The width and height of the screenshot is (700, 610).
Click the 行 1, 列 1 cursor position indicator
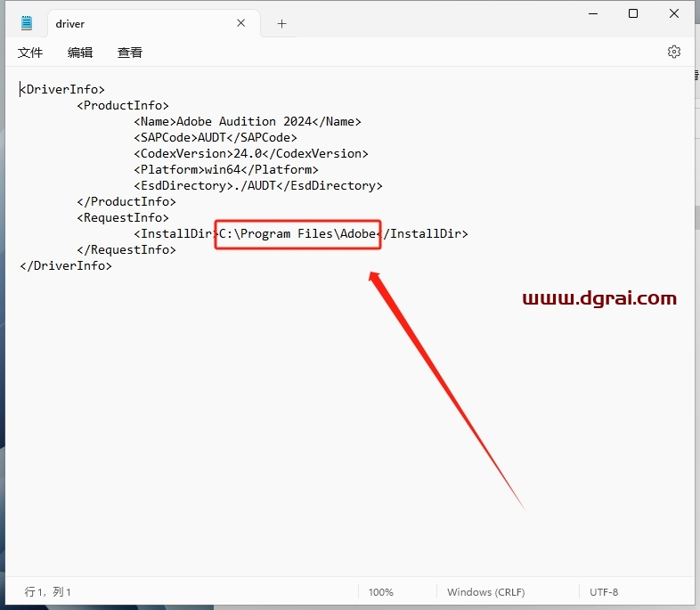[48, 592]
